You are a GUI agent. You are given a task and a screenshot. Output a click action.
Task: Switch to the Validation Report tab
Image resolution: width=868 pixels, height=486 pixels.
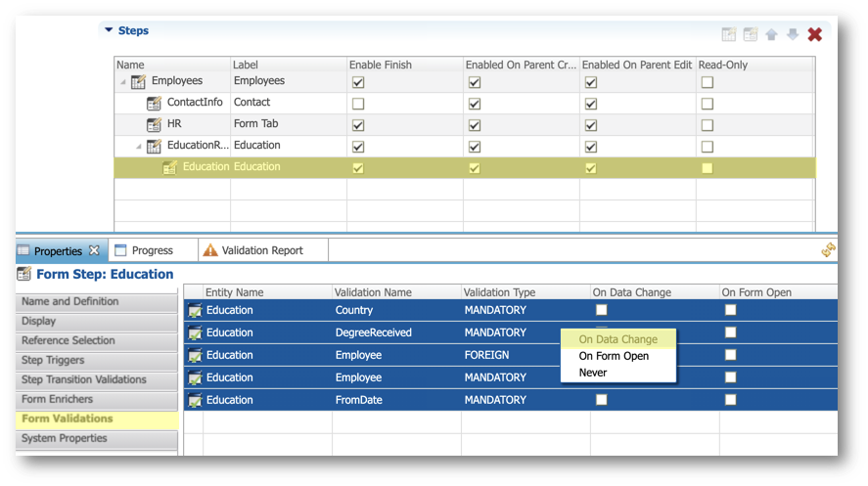(x=261, y=250)
